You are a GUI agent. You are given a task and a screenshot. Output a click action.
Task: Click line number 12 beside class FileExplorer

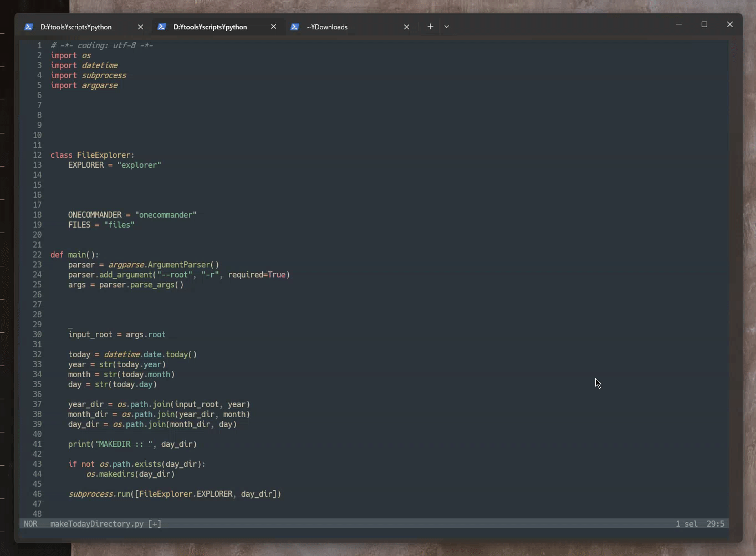[37, 155]
